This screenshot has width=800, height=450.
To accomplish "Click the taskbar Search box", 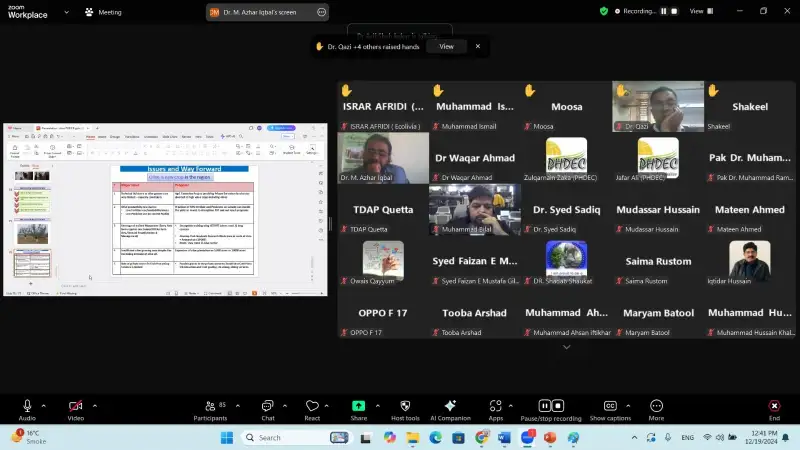I will tap(297, 437).
